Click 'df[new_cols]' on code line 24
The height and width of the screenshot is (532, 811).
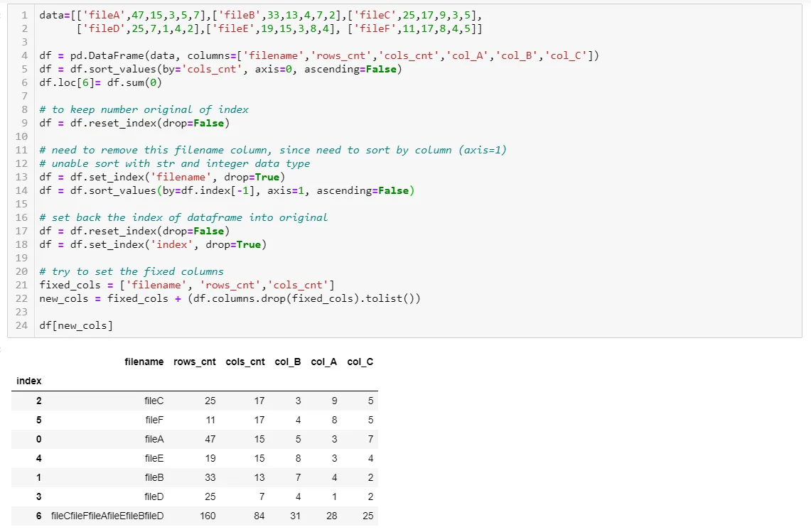[76, 326]
